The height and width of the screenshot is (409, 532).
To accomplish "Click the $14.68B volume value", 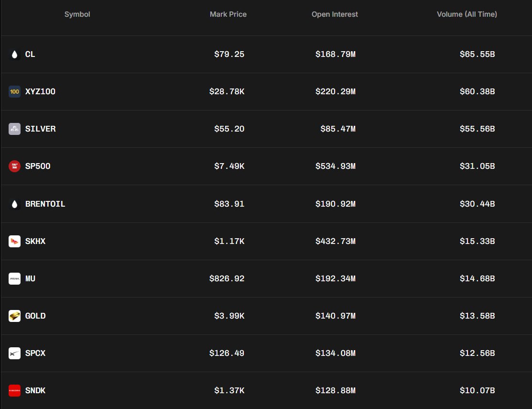I will (x=478, y=279).
